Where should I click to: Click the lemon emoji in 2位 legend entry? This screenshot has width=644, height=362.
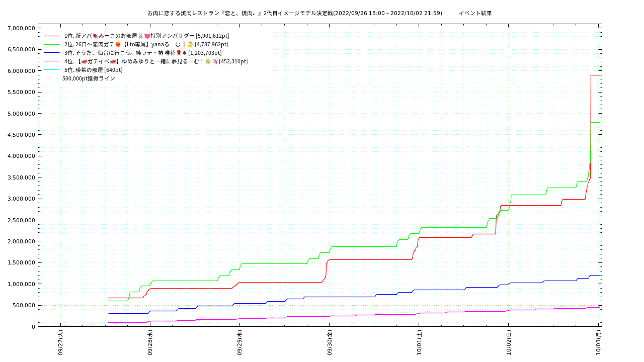click(190, 45)
